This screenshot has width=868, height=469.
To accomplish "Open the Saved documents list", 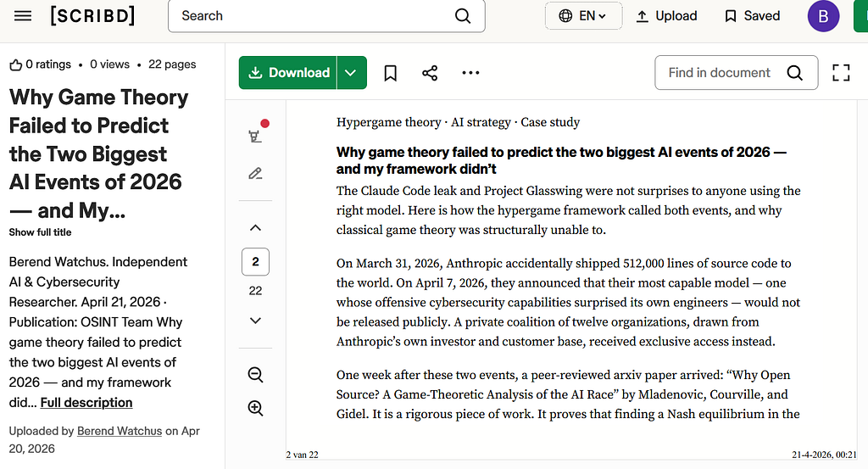I will coord(753,16).
